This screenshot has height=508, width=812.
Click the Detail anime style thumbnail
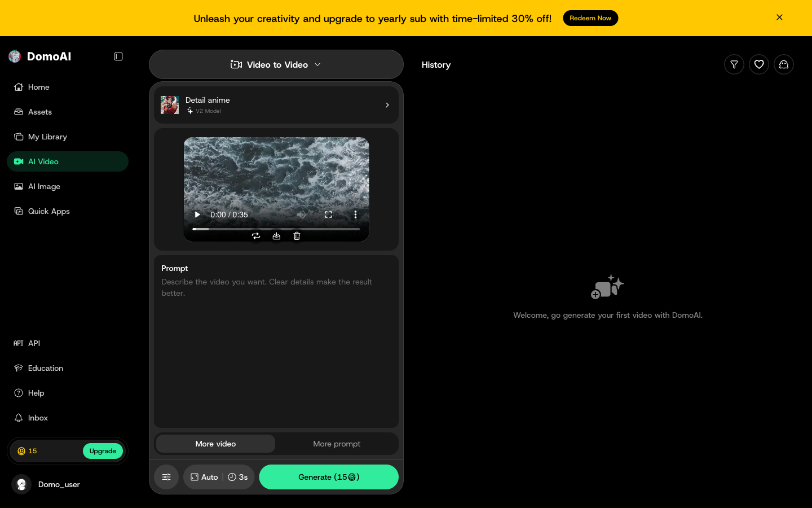point(170,105)
